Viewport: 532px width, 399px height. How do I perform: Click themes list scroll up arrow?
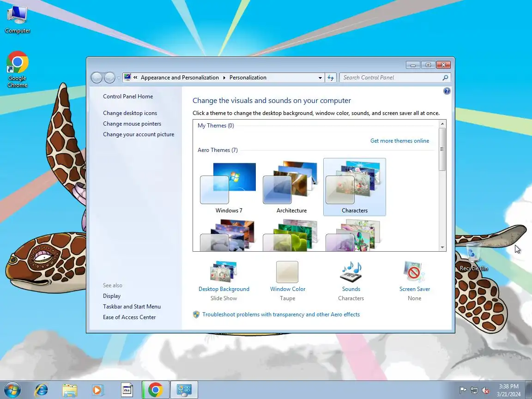point(442,124)
